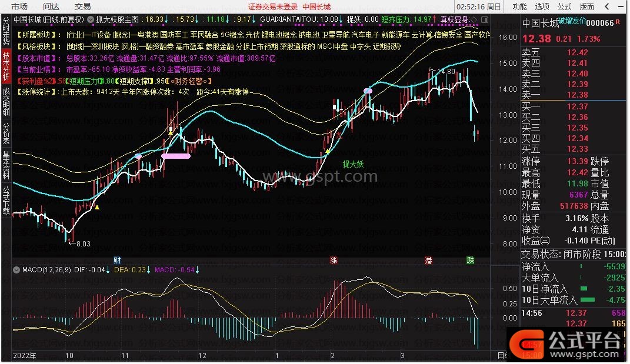Click the 抓大妖股主图 indicator name
The image size is (630, 364).
pos(117,19)
